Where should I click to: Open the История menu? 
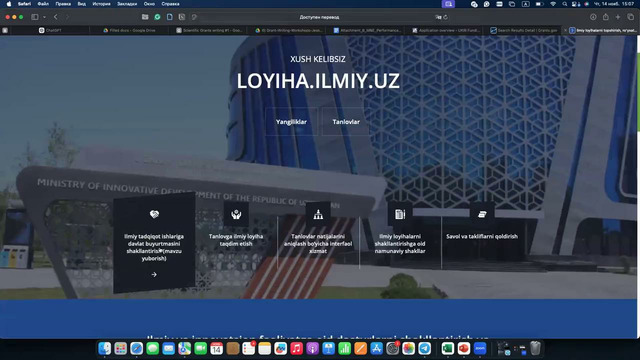click(101, 4)
